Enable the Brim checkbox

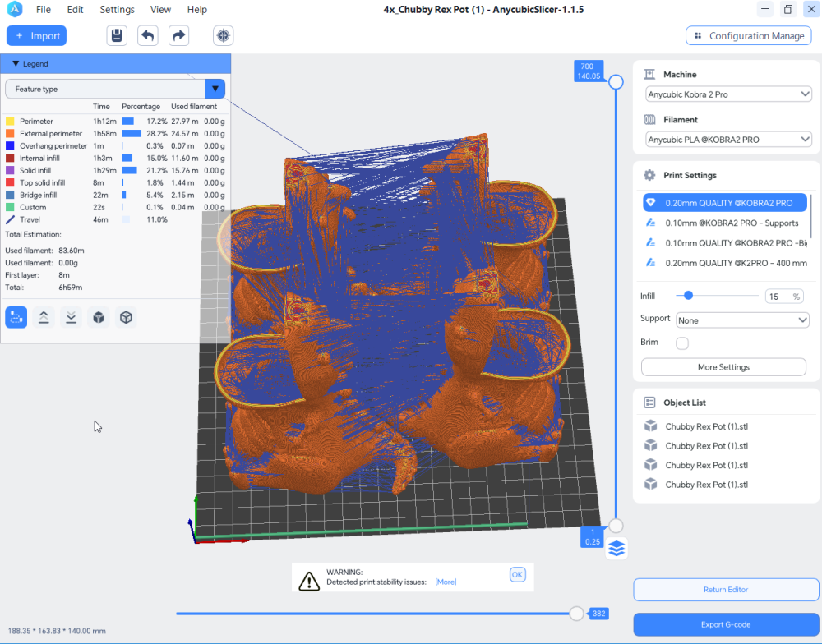coord(682,343)
